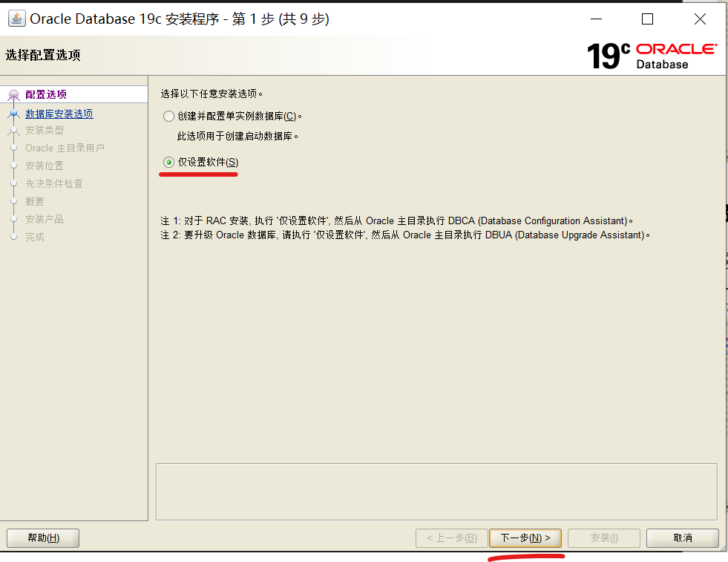The height and width of the screenshot is (562, 728).
Task: Click 先决条件检查 step in sidebar
Action: click(54, 183)
